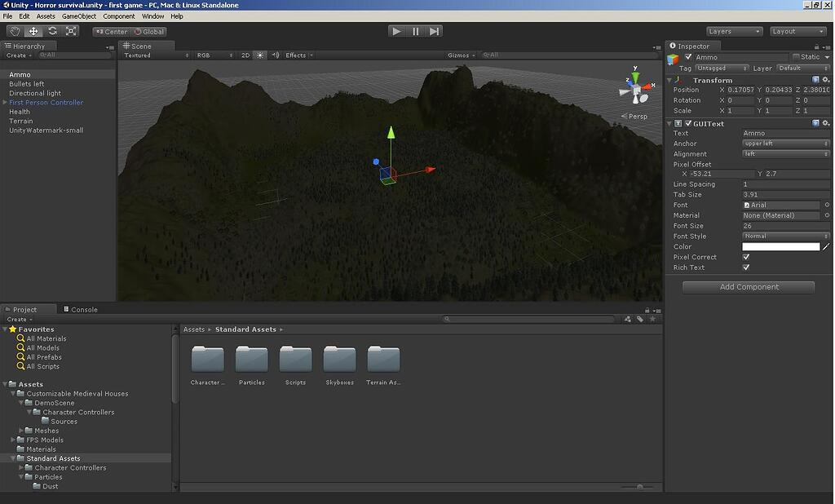Enable the Static checkbox for Ammo
Image resolution: width=835 pixels, height=504 pixels.
pyautogui.click(x=796, y=56)
